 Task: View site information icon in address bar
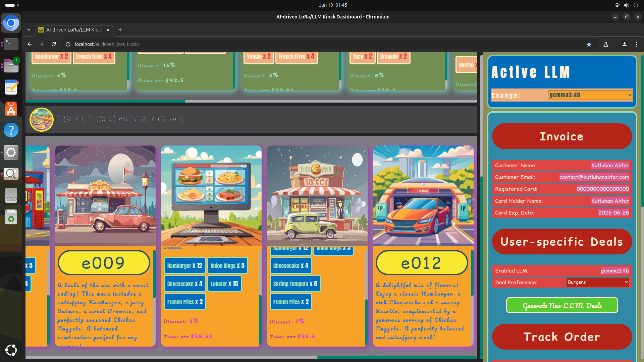tap(68, 44)
